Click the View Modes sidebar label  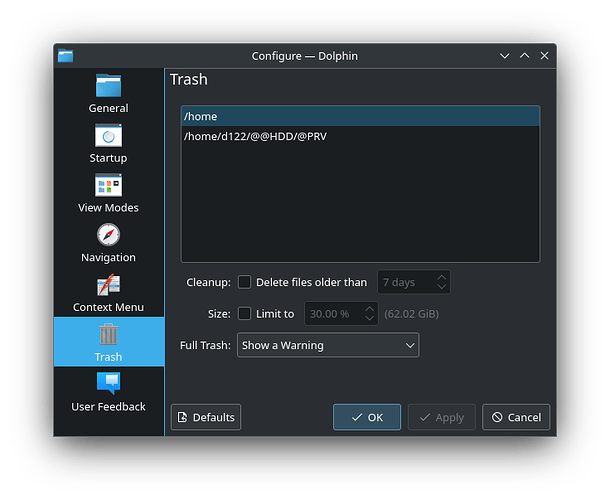tap(108, 208)
